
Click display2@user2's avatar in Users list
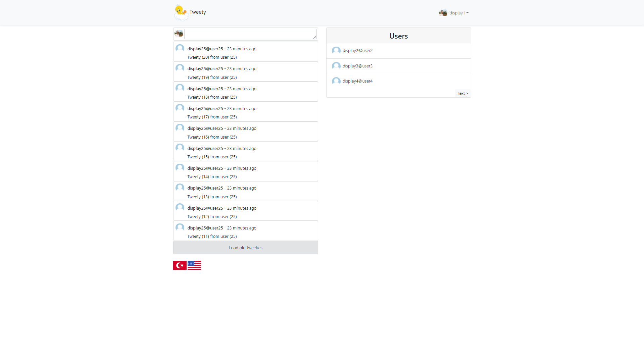click(336, 51)
